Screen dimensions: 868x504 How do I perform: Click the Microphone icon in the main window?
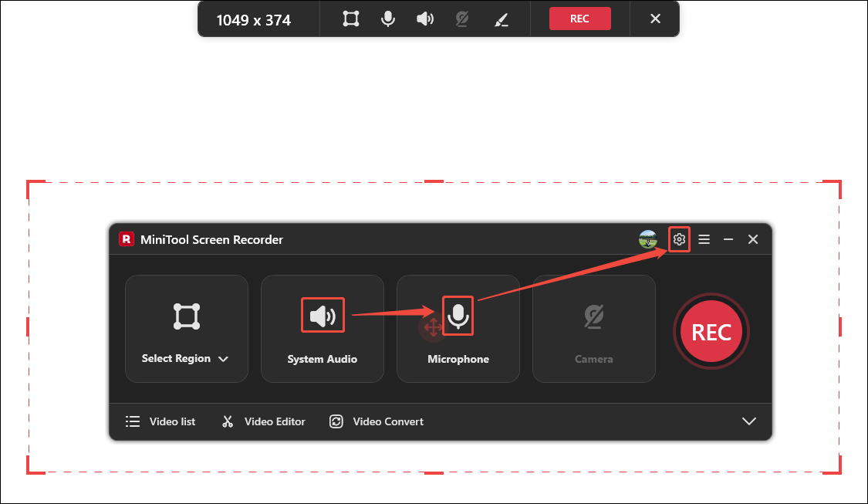click(458, 315)
